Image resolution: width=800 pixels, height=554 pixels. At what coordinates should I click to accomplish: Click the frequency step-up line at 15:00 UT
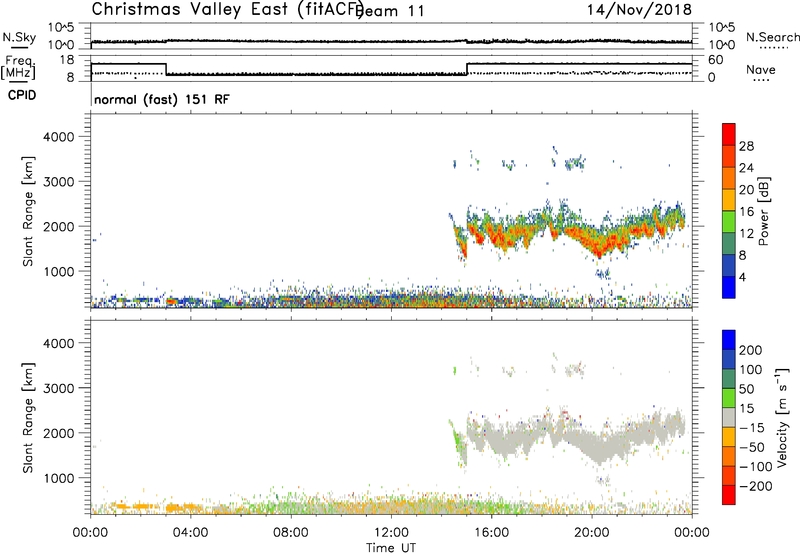(467, 69)
